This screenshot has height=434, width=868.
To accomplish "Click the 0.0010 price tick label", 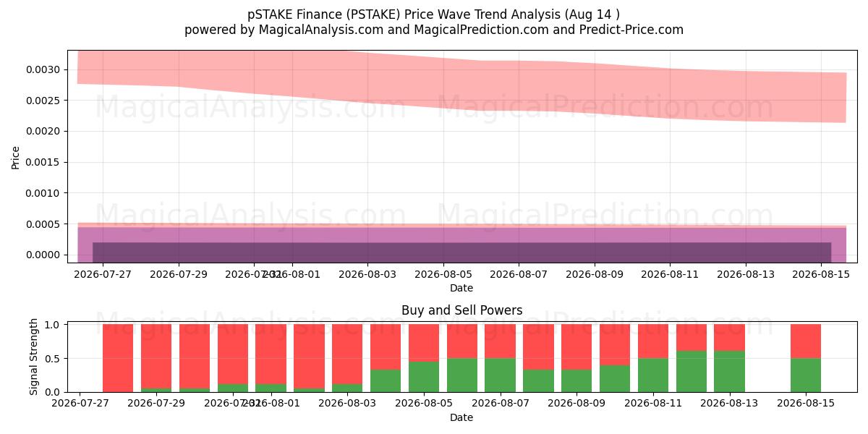I will 45,193.
